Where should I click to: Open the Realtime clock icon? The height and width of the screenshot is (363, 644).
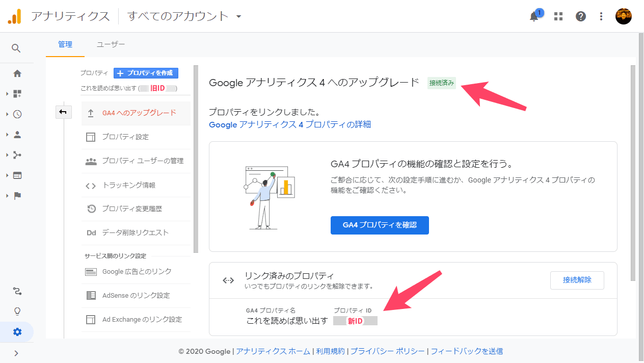[x=17, y=114]
